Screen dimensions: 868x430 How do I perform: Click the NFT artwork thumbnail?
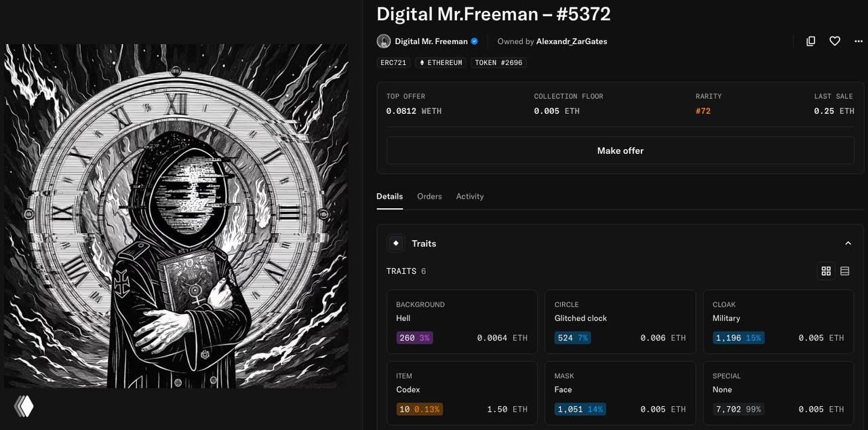(x=176, y=217)
